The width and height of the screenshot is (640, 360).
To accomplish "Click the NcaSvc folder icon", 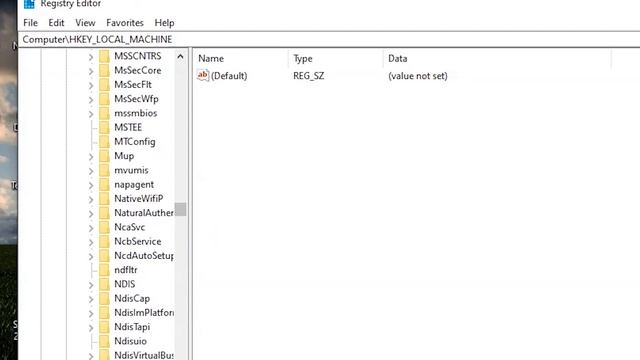I will point(104,227).
